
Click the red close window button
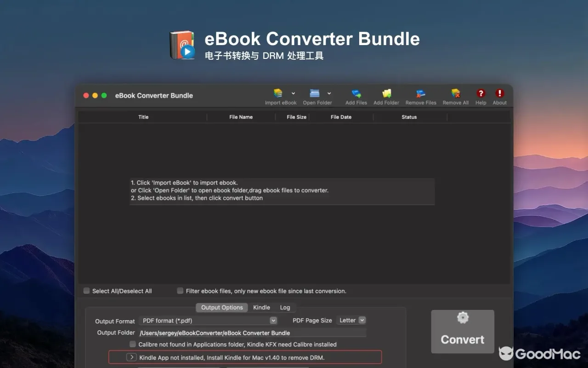pos(86,96)
